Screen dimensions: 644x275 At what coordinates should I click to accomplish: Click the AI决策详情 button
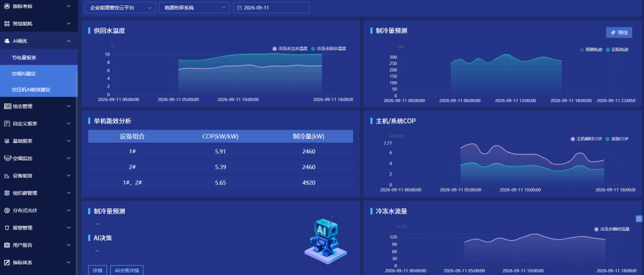click(x=127, y=270)
